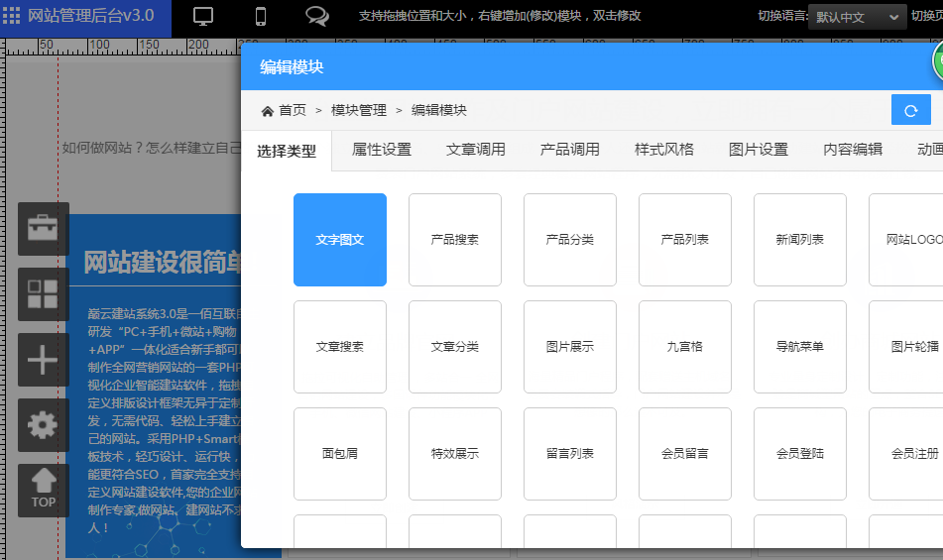Screen dimensions: 943x560
Task: Click the briefcase toolbox sidebar icon
Action: click(44, 229)
